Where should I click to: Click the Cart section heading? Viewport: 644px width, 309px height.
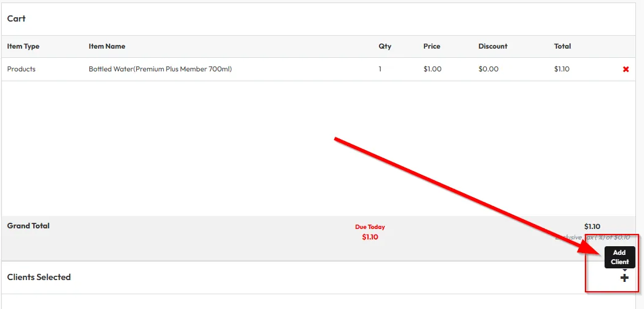click(x=17, y=18)
